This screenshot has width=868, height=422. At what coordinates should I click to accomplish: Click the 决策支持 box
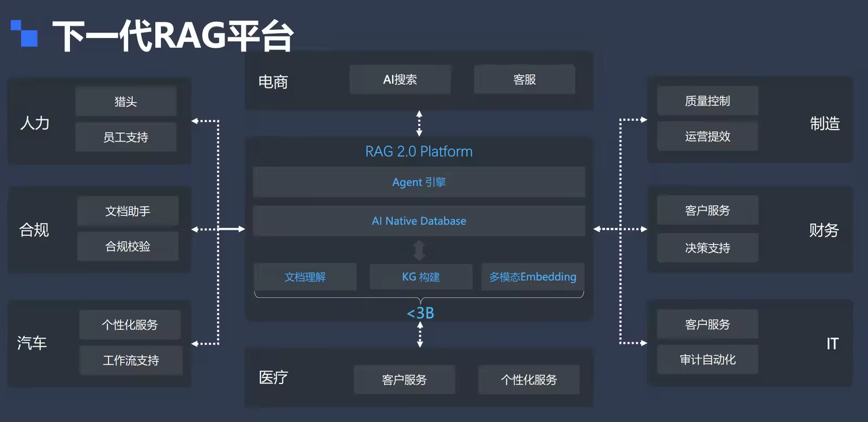tap(707, 248)
